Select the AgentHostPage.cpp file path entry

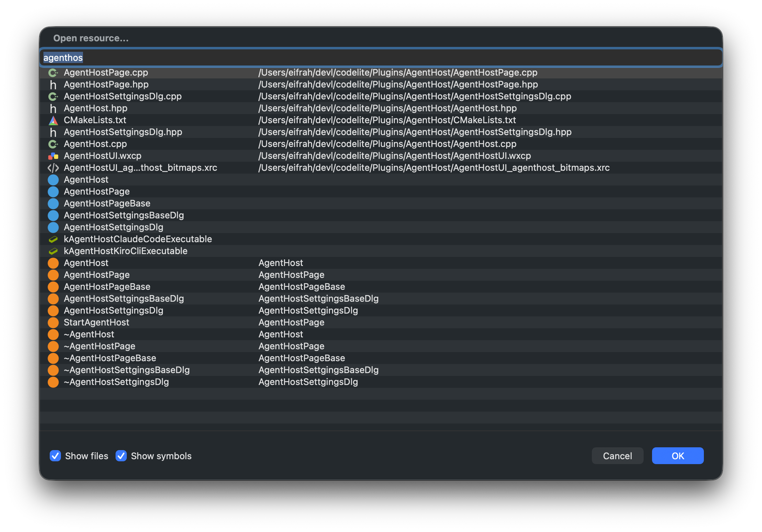[398, 72]
